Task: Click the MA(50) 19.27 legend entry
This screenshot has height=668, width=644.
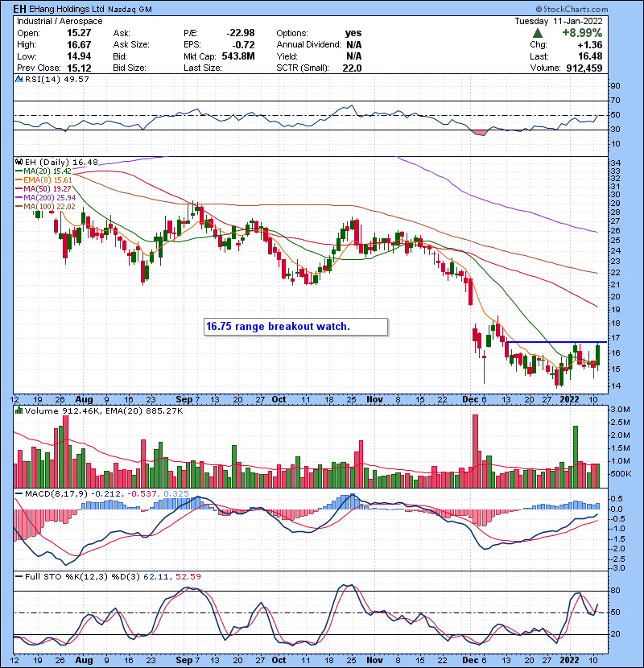Action: [x=44, y=188]
